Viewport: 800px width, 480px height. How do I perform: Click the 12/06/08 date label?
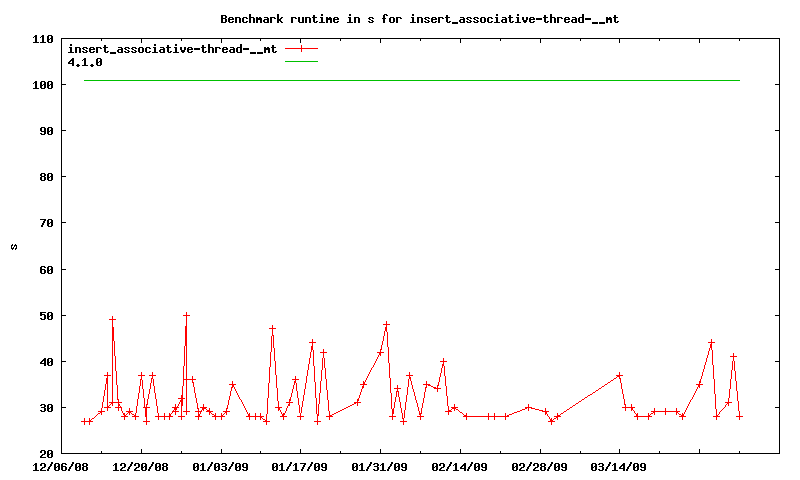pos(62,466)
